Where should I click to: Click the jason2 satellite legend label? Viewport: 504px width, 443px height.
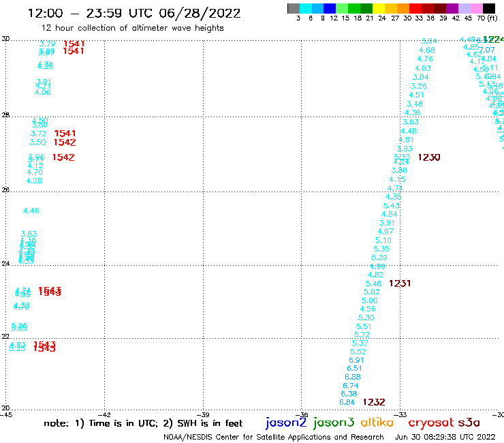(x=286, y=423)
